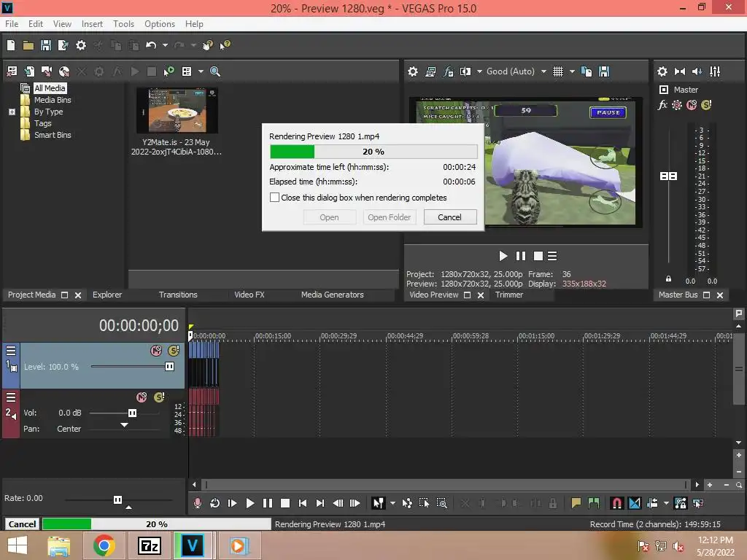Click Cancel in the bottom status bar

click(22, 524)
